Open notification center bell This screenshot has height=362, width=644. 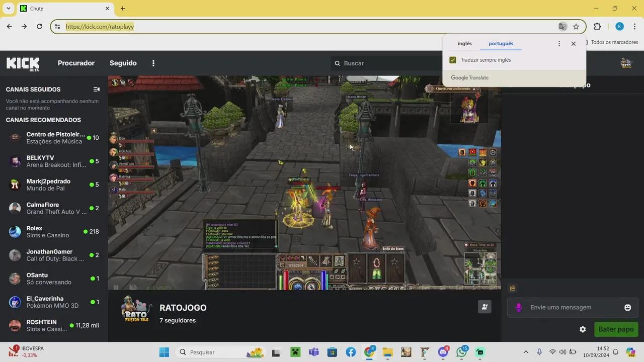click(615, 352)
